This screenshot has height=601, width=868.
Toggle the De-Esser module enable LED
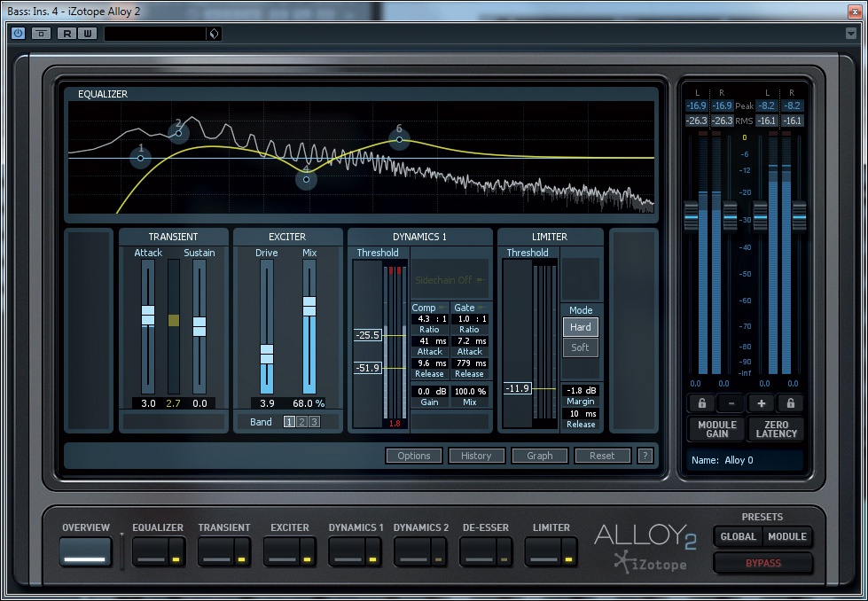(x=504, y=559)
